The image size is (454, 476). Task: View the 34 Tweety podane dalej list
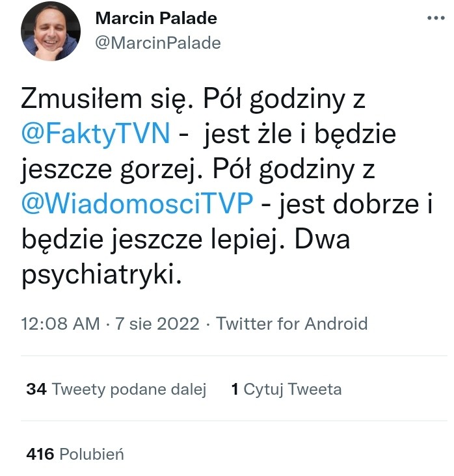[116, 389]
